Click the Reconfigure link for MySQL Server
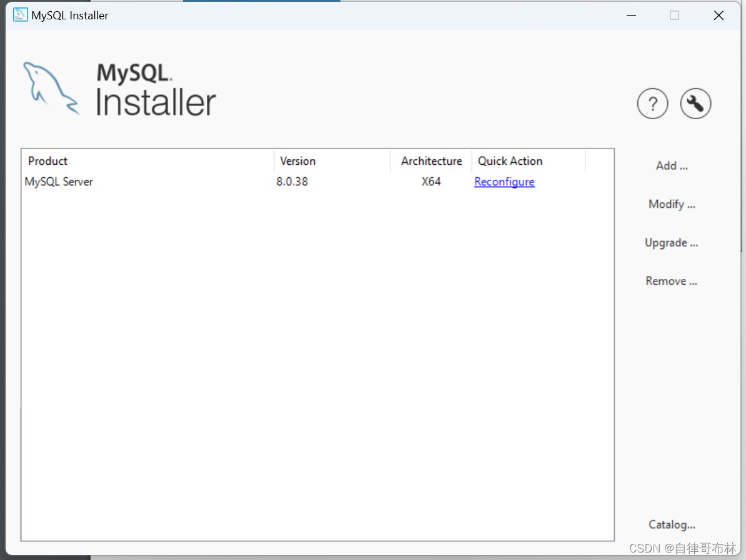 click(504, 182)
